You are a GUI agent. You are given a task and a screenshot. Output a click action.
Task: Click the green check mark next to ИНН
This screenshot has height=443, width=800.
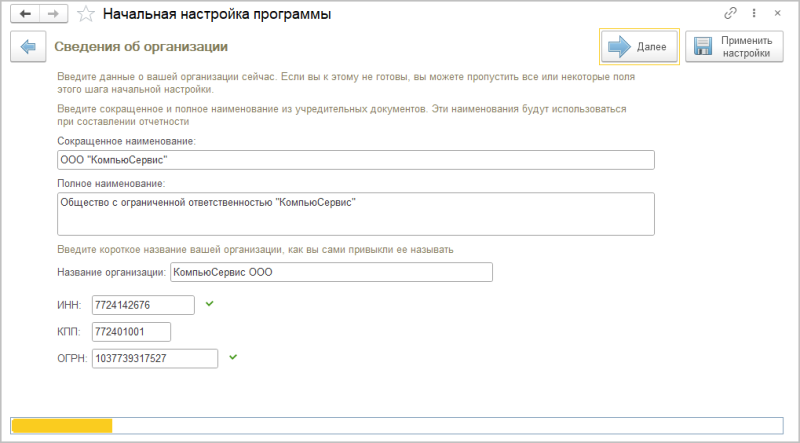[x=209, y=303]
